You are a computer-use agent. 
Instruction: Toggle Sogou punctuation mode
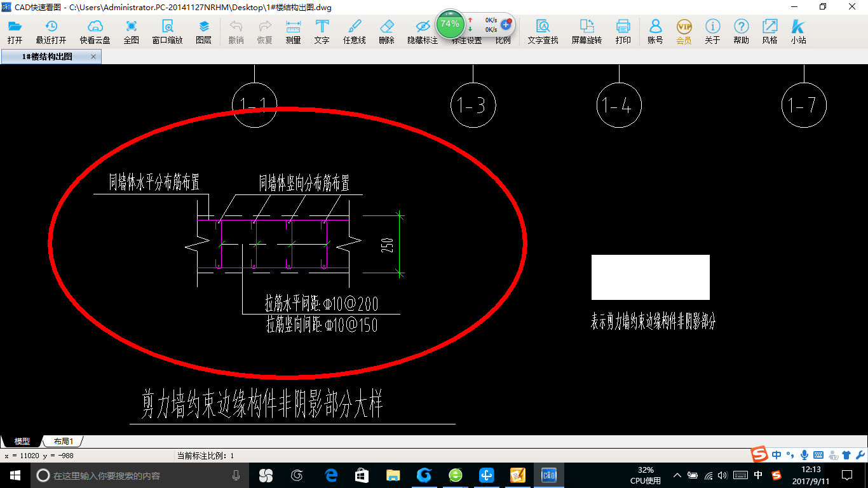click(790, 455)
